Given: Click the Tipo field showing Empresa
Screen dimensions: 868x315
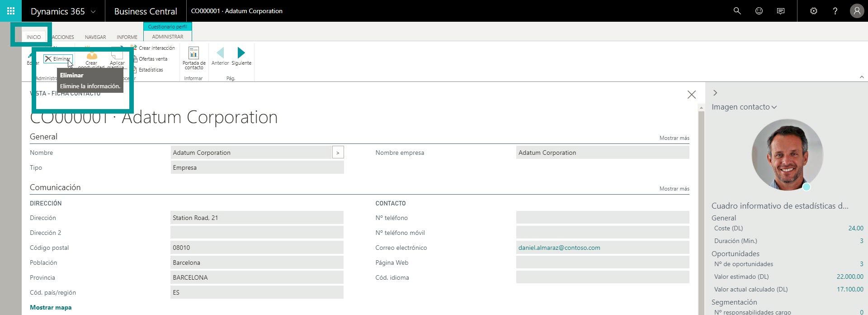Looking at the screenshot, I should pos(257,167).
